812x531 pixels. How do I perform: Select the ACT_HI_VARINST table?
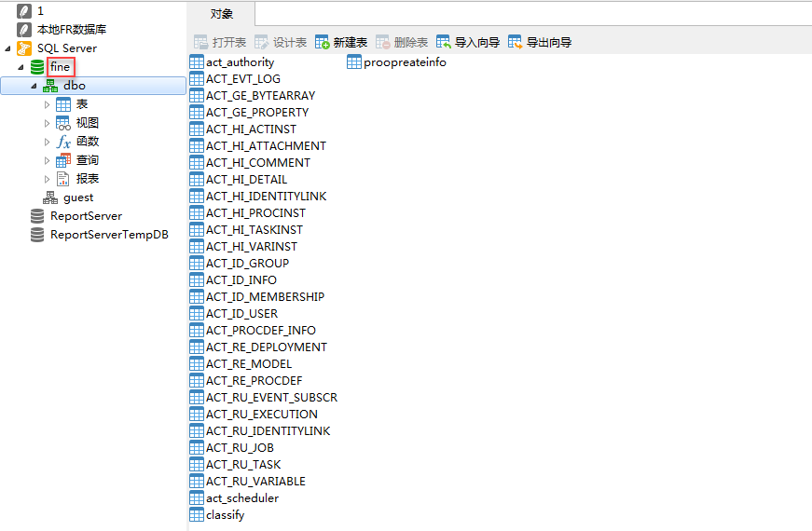tap(251, 247)
